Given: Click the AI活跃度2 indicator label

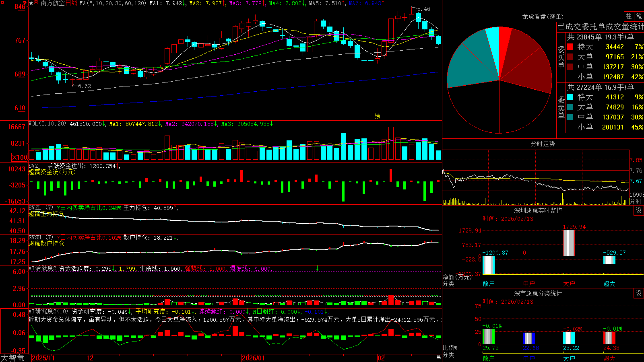Looking at the screenshot, I should click(x=43, y=268).
